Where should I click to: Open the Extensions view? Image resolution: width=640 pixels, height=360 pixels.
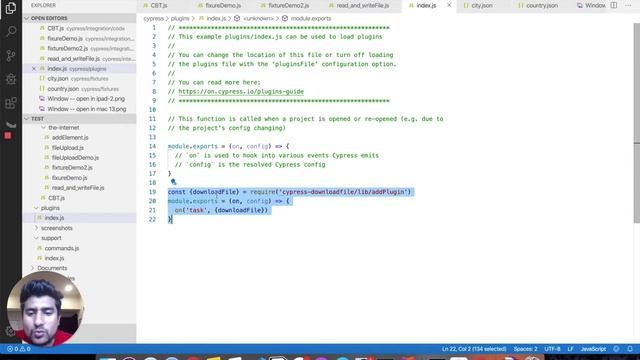pos(11,103)
